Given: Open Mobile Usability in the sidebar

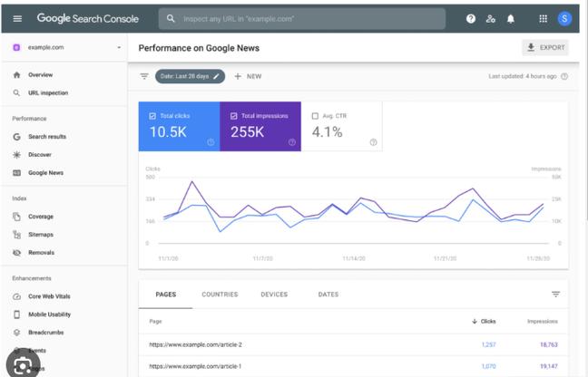Looking at the screenshot, I should pos(50,314).
